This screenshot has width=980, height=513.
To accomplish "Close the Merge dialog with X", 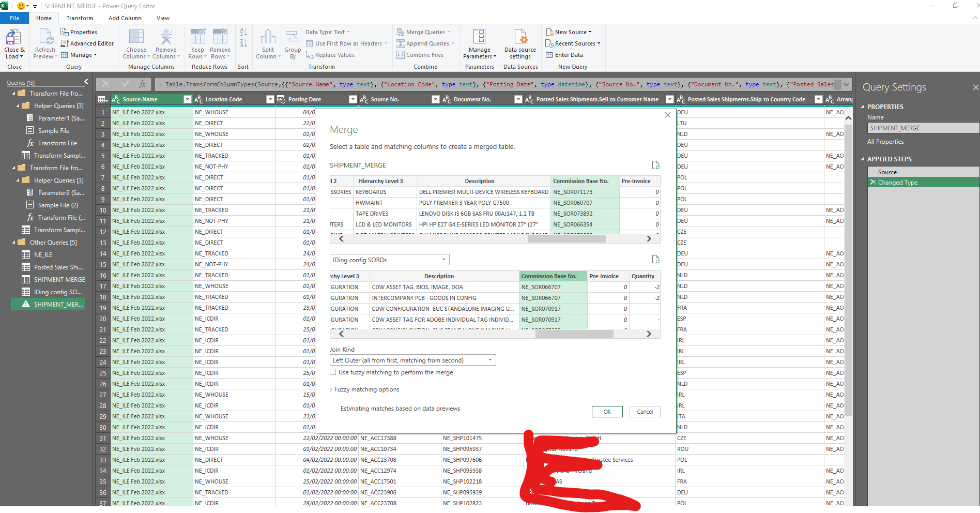I will (667, 115).
